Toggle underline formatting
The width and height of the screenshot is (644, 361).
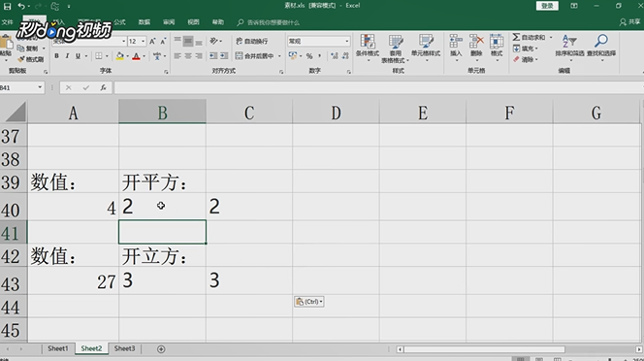[78, 56]
